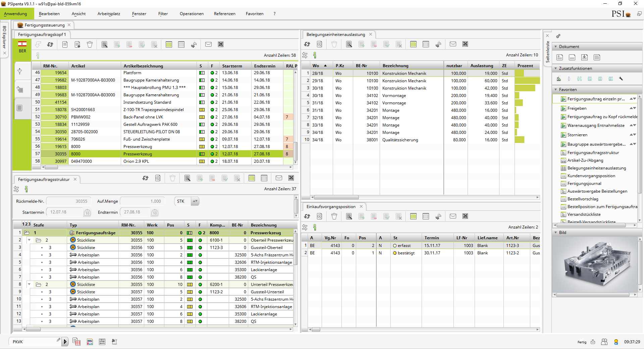
Task: Click first document icon in Dokument section
Action: tap(559, 57)
